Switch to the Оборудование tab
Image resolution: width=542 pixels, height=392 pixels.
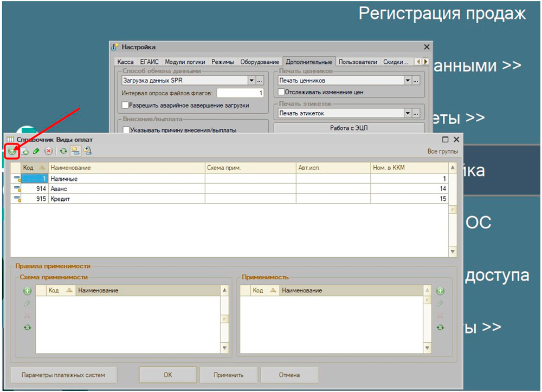(260, 62)
